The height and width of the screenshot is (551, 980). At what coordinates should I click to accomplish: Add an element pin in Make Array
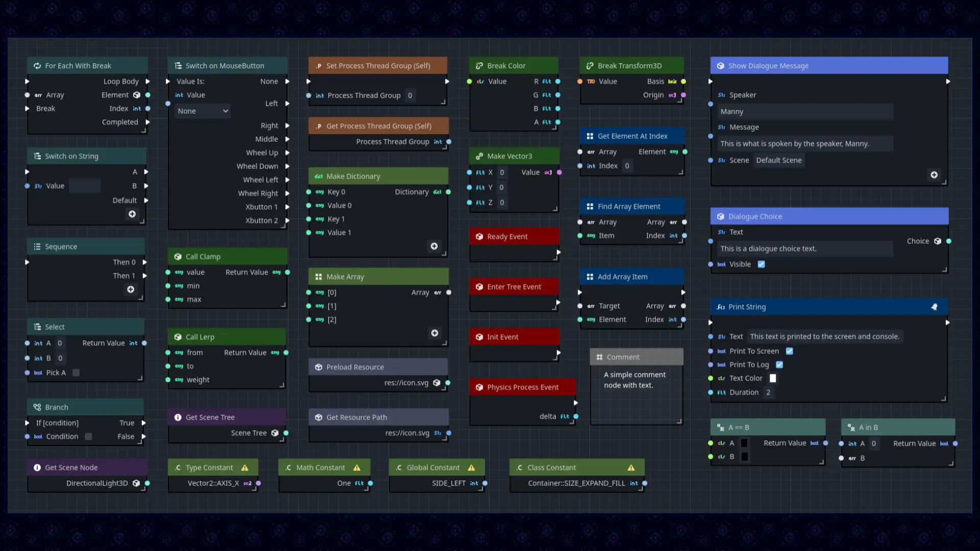434,333
